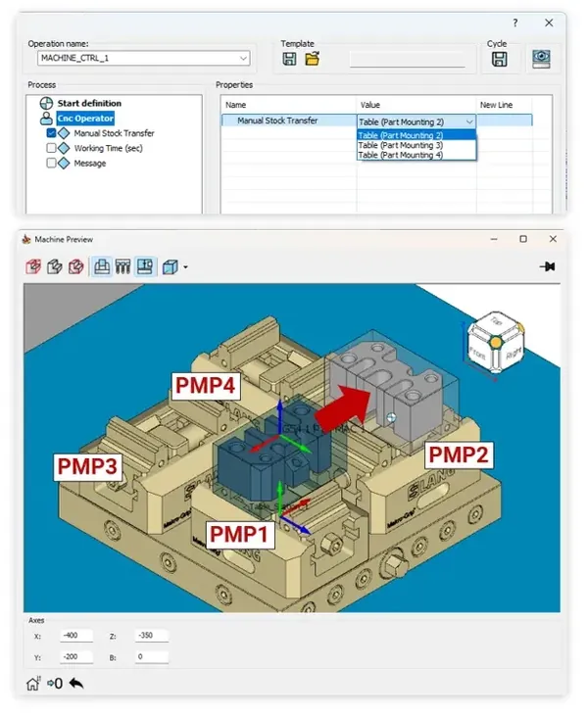
Task: Click the Z axis value field
Action: pos(152,635)
